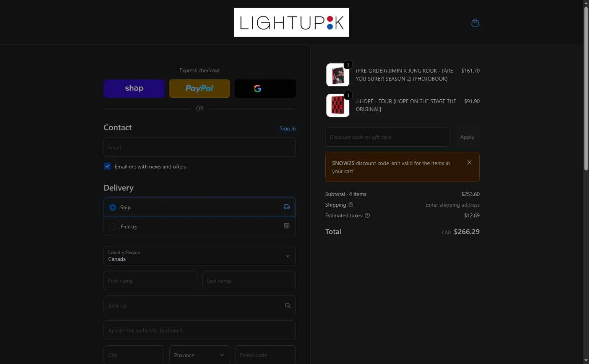
Task: Click the store pickup icon
Action: (x=287, y=226)
